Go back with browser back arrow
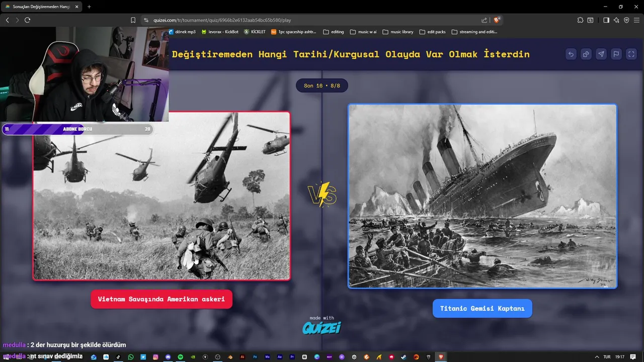The height and width of the screenshot is (362, 644). (x=7, y=20)
